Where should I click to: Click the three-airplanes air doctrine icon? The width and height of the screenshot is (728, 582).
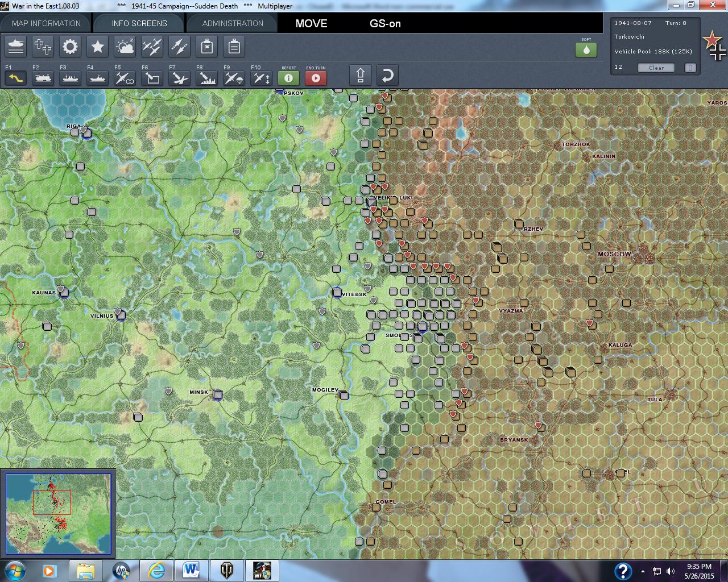(152, 47)
